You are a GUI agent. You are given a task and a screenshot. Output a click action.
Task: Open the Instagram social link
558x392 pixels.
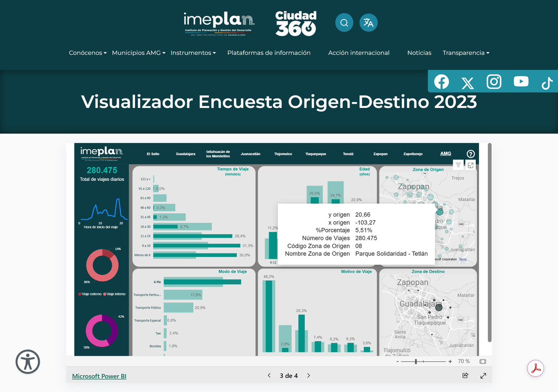pos(494,82)
